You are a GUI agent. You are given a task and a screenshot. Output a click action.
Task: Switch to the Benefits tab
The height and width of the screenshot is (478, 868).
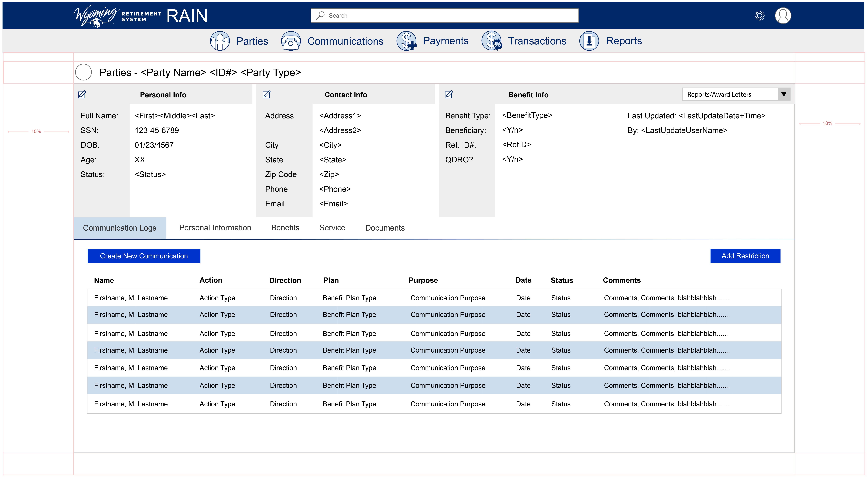[x=285, y=228]
